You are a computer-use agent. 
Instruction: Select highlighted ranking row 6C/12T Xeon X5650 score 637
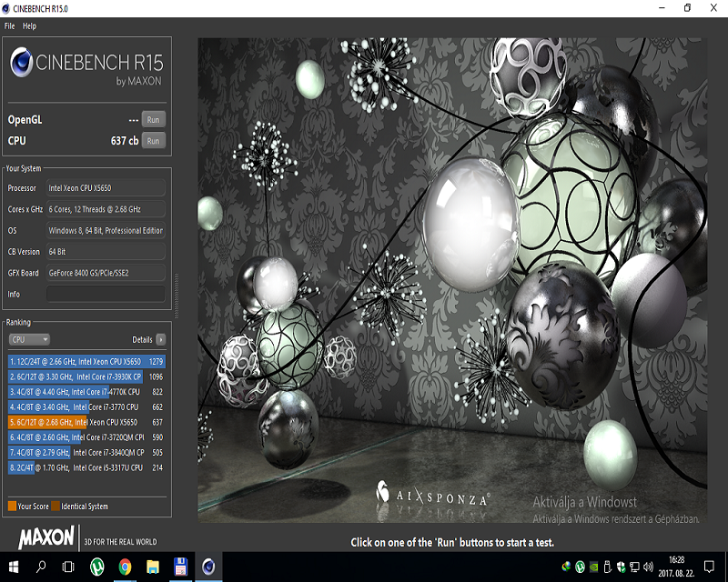[86, 422]
